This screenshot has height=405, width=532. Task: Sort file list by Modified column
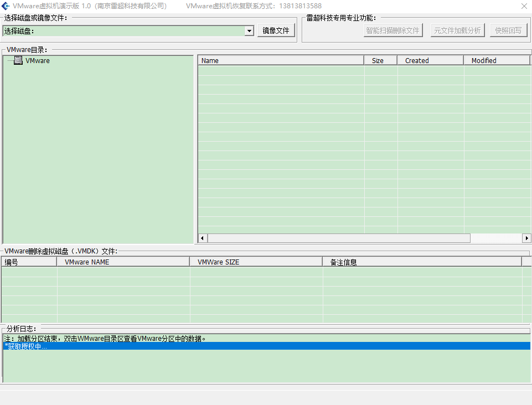click(x=497, y=61)
